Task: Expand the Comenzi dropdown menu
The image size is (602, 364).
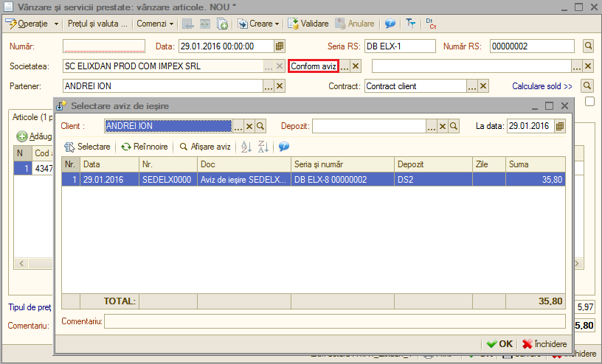Action: (155, 24)
